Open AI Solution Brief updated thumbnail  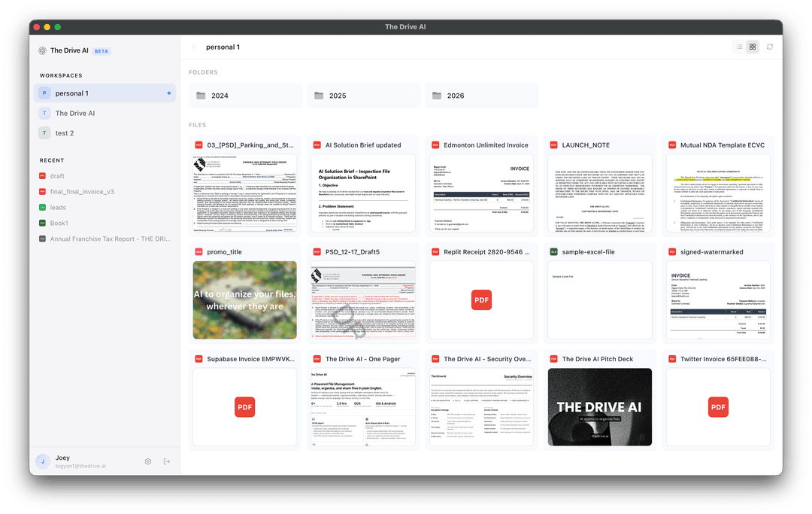363,193
